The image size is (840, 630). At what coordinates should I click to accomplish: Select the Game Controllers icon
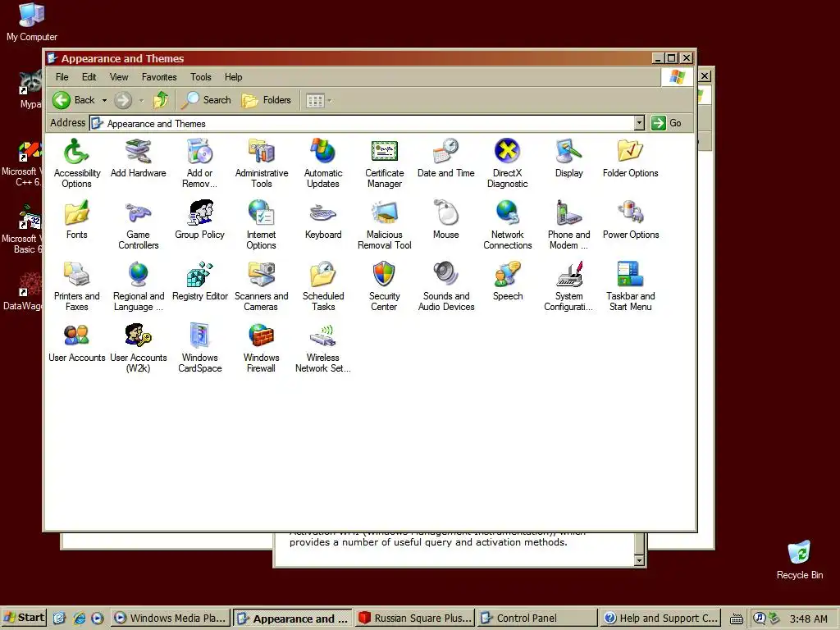138,225
